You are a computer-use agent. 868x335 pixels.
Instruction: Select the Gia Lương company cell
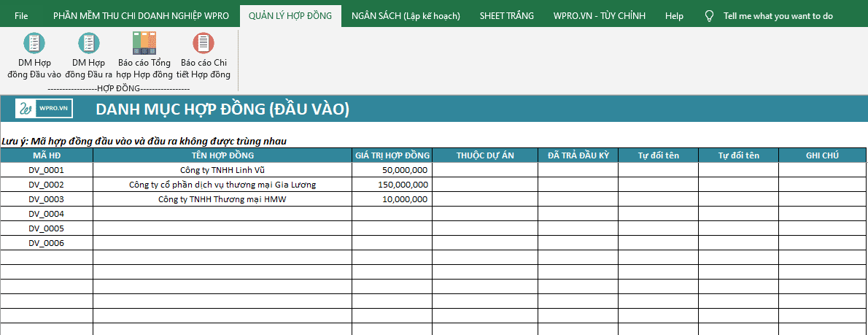click(222, 185)
